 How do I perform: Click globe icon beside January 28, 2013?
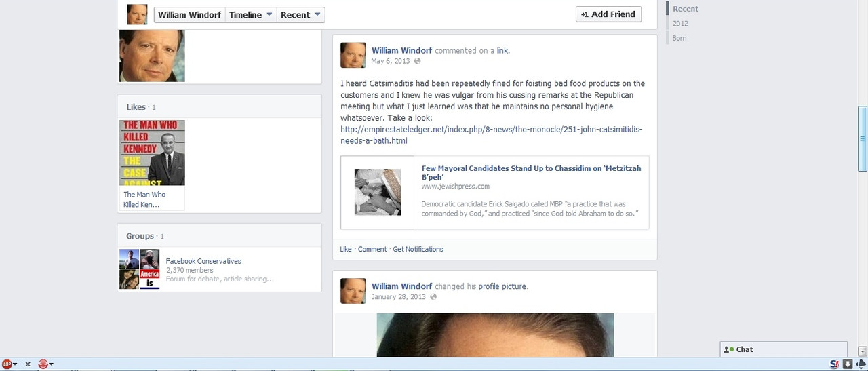coord(433,297)
